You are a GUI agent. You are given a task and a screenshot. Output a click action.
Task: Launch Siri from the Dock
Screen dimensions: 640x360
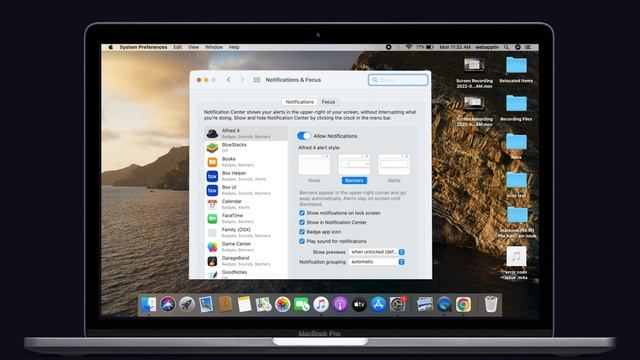(168, 304)
